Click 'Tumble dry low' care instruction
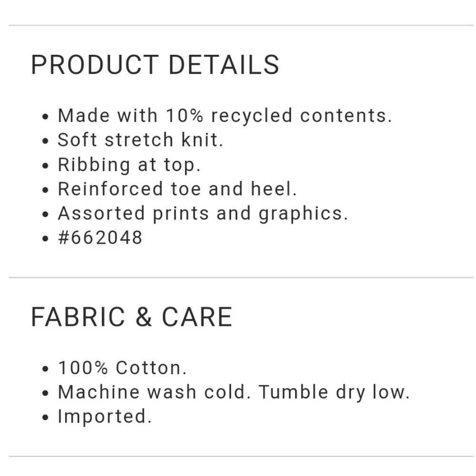 coord(334,392)
